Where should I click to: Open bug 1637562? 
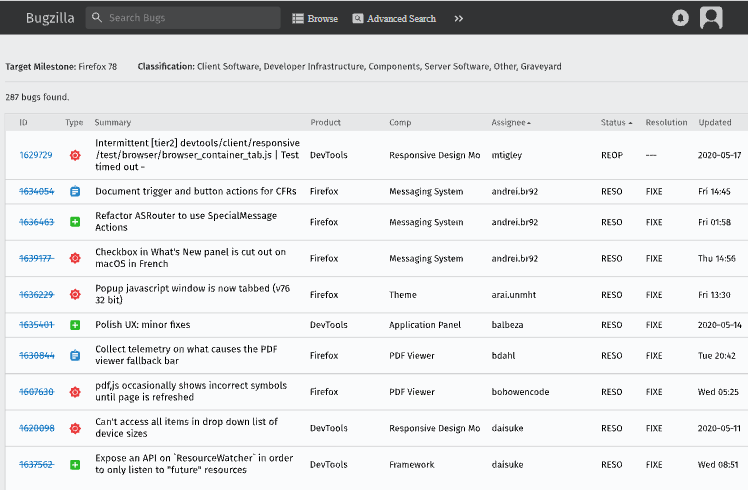[37, 465]
